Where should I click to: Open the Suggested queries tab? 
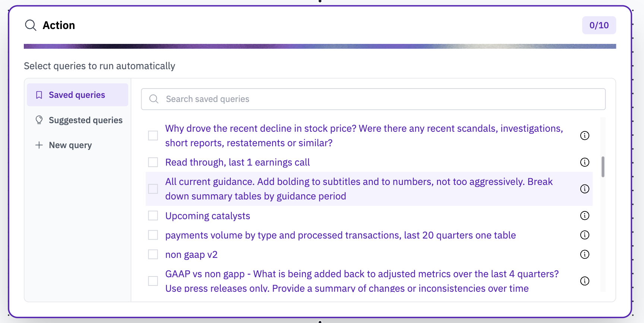click(x=85, y=120)
